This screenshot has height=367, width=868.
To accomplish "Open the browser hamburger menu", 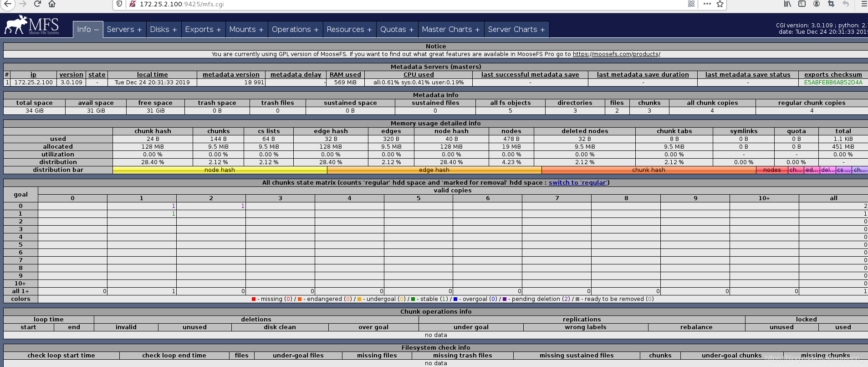I will pyautogui.click(x=864, y=4).
